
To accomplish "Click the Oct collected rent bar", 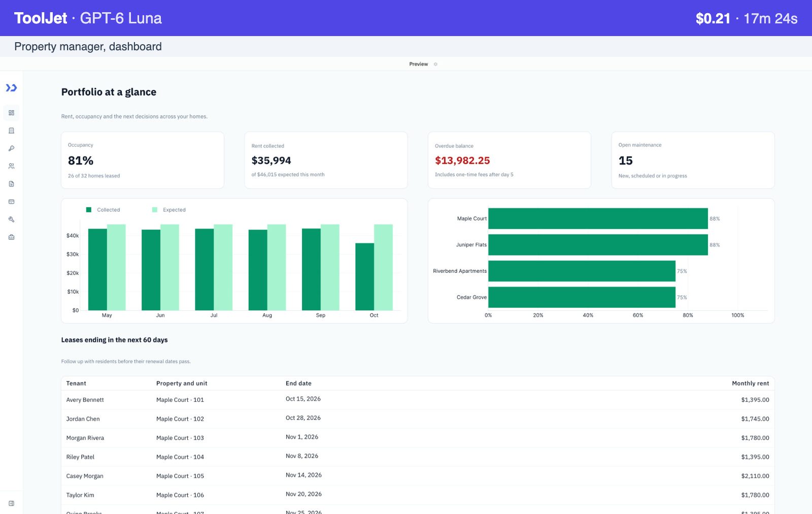I will 364,277.
